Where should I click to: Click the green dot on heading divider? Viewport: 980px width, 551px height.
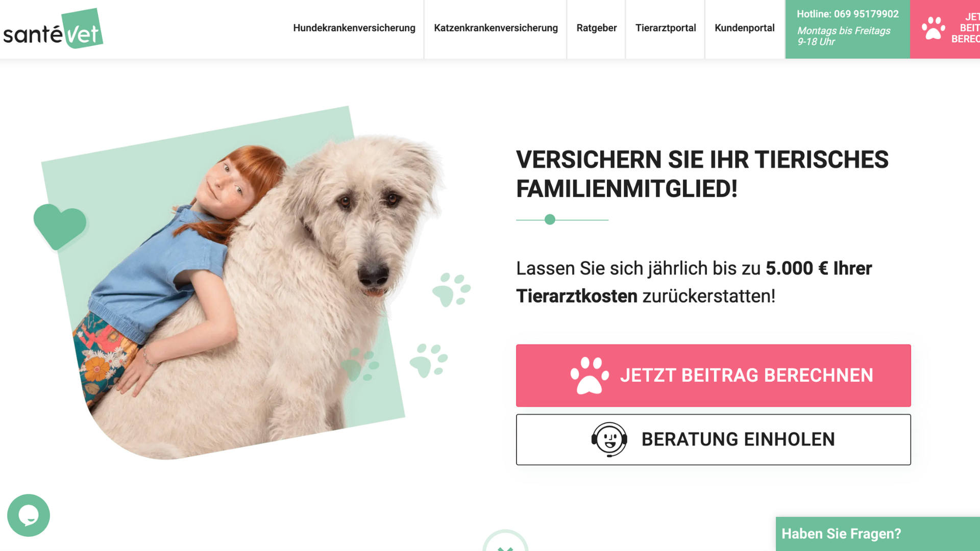coord(550,219)
